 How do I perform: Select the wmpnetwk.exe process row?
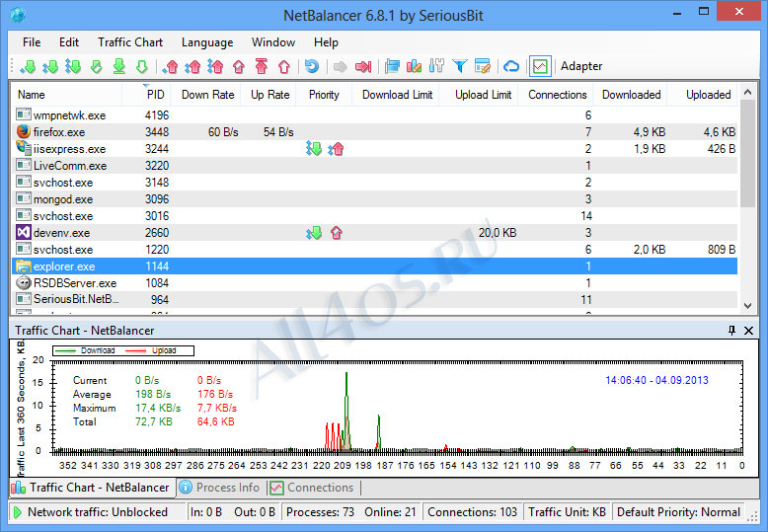[375, 115]
